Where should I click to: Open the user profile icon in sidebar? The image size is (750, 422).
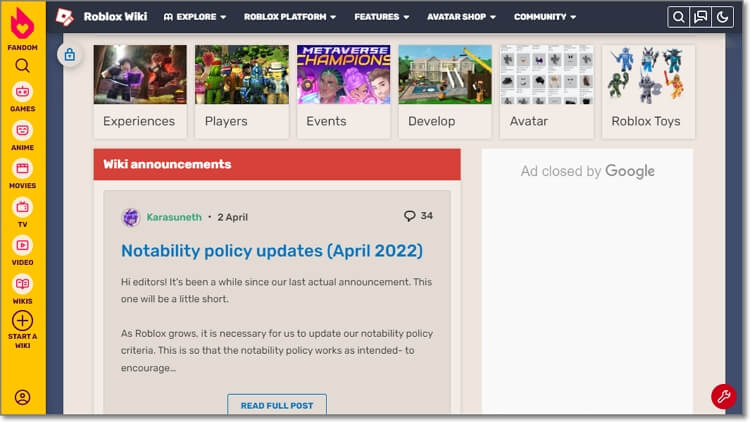tap(22, 397)
